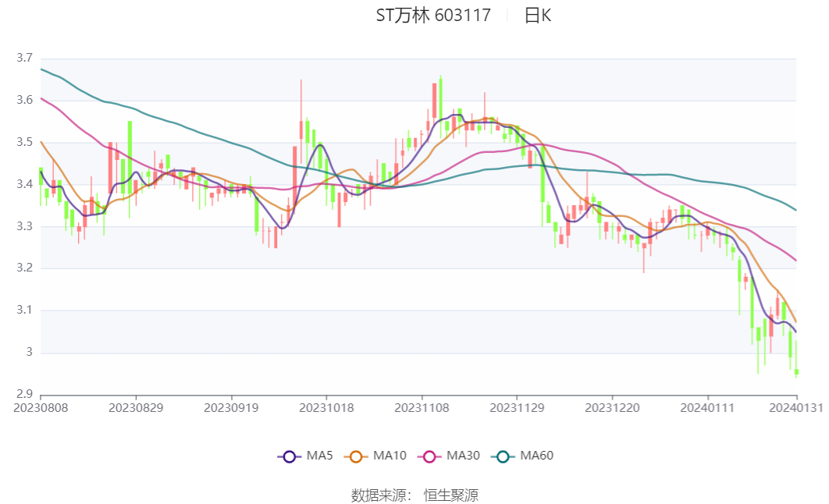Click the 20230829 date axis label
The image size is (829, 504).
tap(136, 408)
